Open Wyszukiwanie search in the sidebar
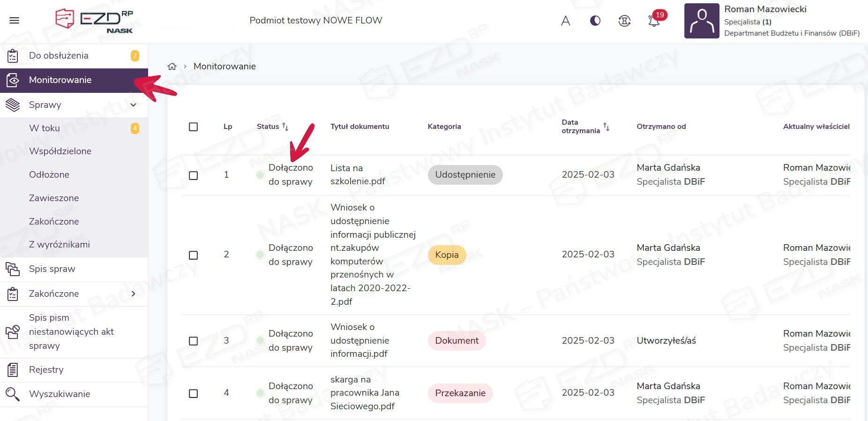Viewport: 868px width, 421px height. click(59, 394)
